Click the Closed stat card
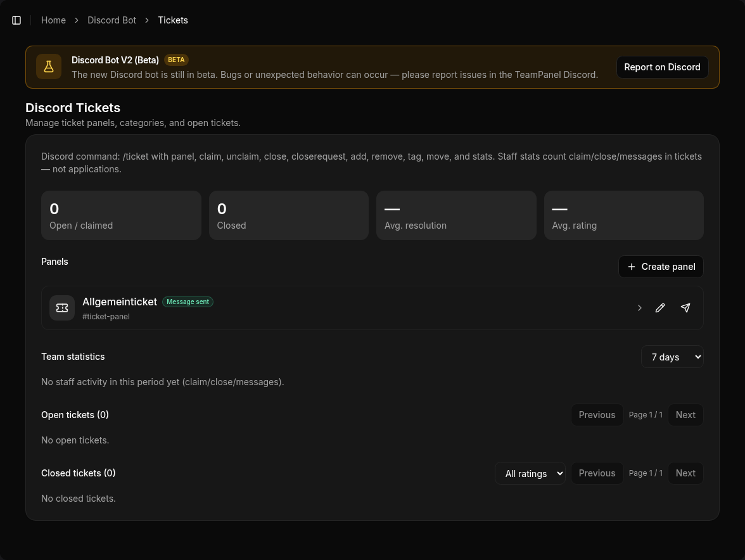Viewport: 745px width, 560px height. (x=289, y=215)
